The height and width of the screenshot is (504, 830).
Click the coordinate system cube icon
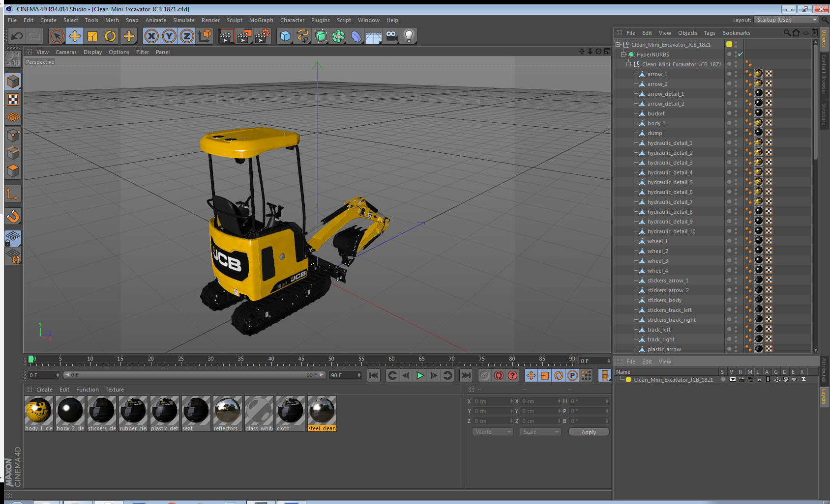(205, 36)
